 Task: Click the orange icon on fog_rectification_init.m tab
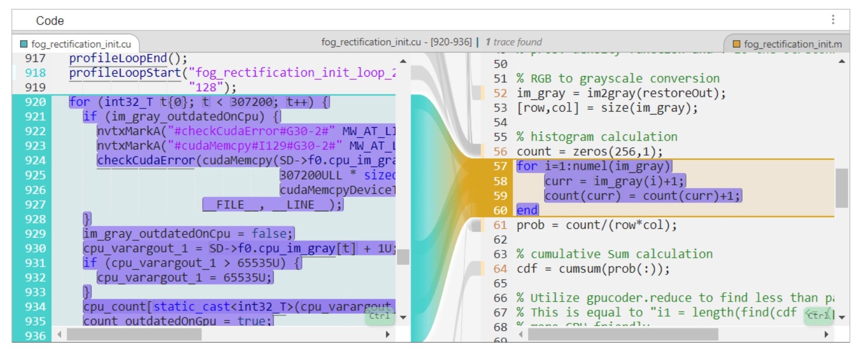coord(736,44)
